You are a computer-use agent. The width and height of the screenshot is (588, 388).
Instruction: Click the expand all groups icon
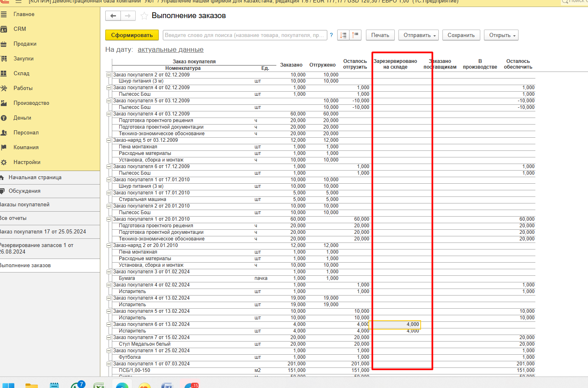(343, 35)
